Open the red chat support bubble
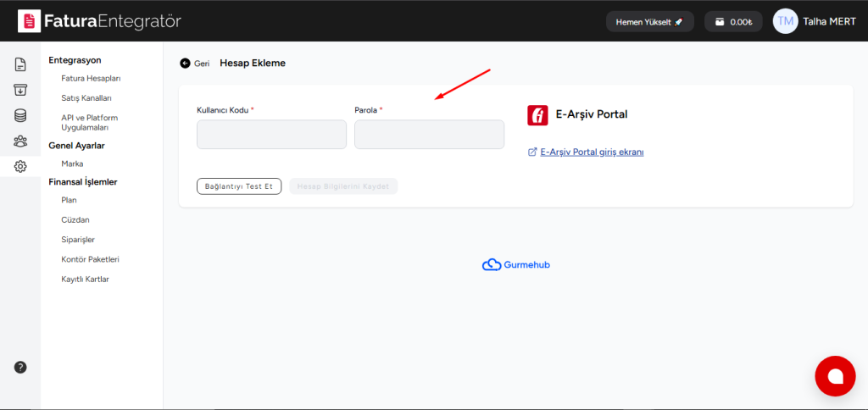The width and height of the screenshot is (868, 410). click(x=834, y=376)
